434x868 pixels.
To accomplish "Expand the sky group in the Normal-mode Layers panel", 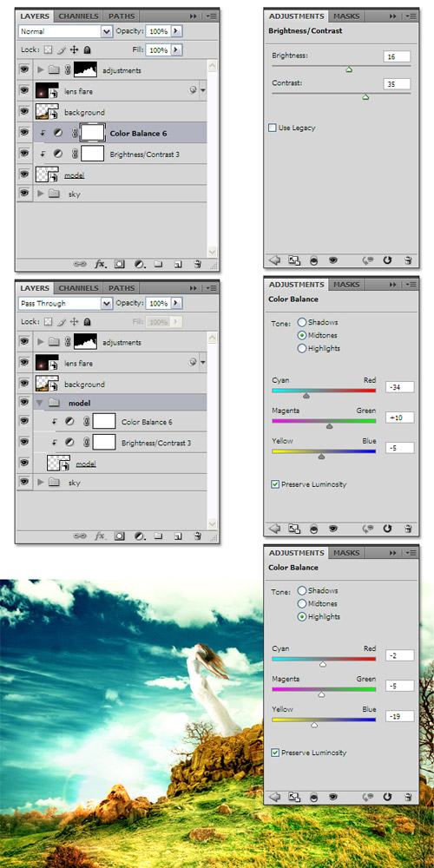I will 41,194.
